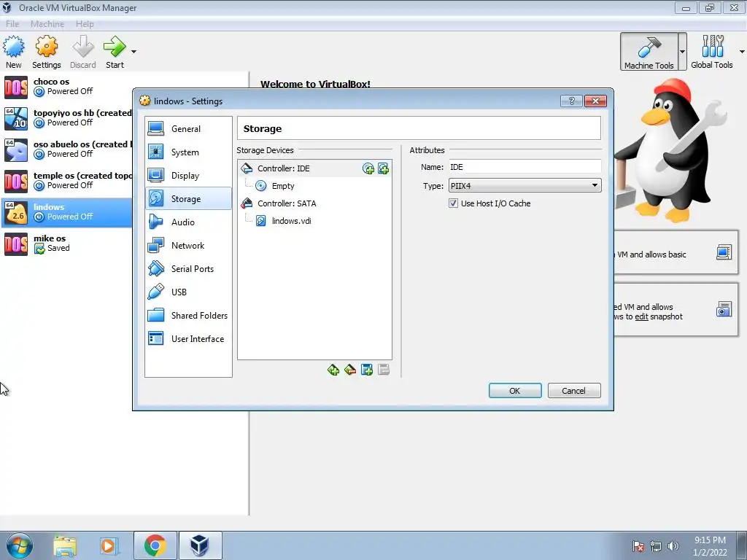Viewport: 747px width, 560px height.
Task: Click the add storage attachment icon below list
Action: (x=367, y=370)
